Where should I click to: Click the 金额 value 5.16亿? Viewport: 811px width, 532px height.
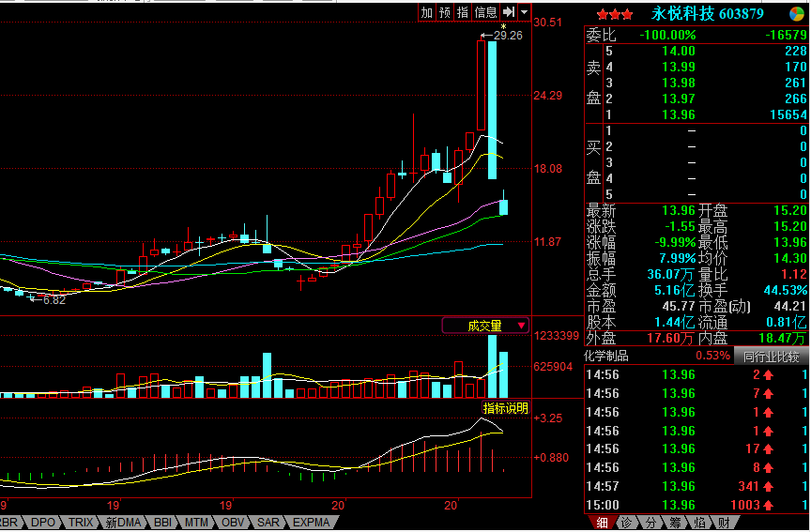point(675,290)
